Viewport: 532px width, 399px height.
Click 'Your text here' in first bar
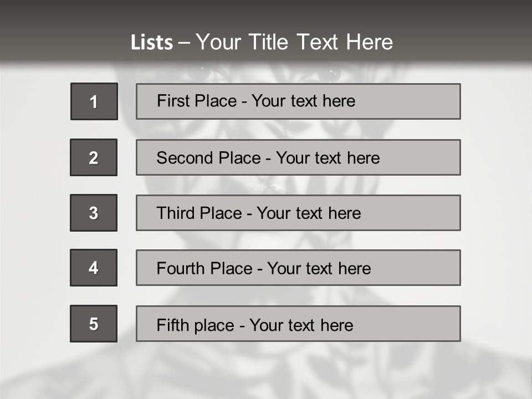tap(303, 101)
